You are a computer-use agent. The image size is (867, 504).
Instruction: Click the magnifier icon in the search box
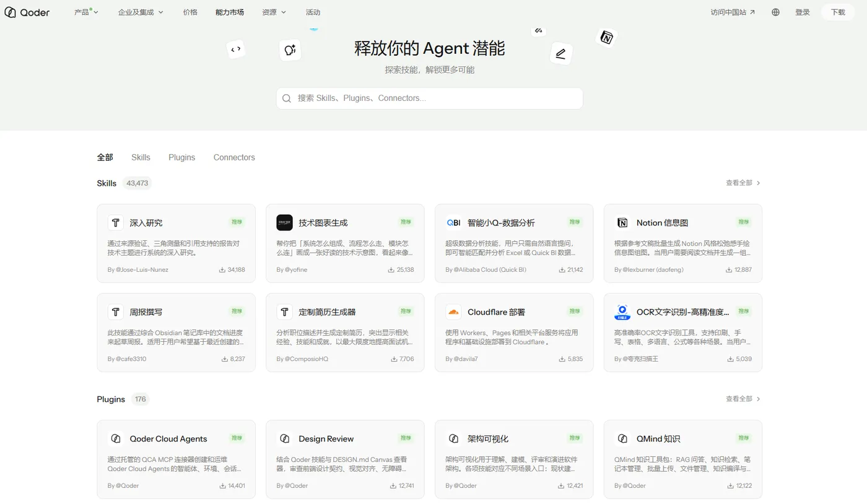click(x=287, y=98)
